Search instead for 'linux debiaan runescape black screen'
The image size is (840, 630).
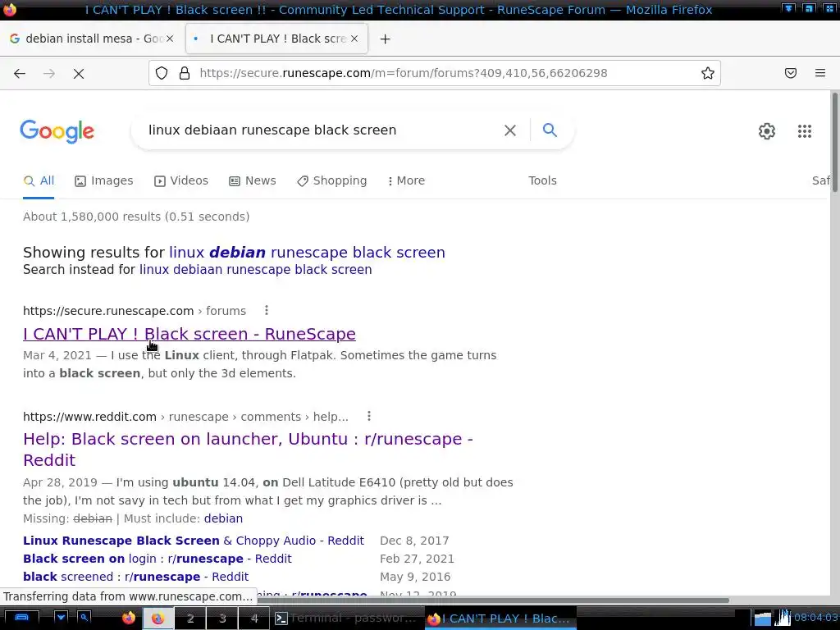(256, 269)
